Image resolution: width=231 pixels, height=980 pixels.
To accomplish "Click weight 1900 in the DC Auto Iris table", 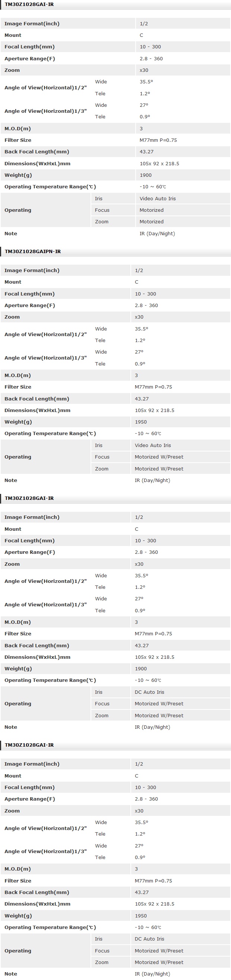I will coord(141,668).
